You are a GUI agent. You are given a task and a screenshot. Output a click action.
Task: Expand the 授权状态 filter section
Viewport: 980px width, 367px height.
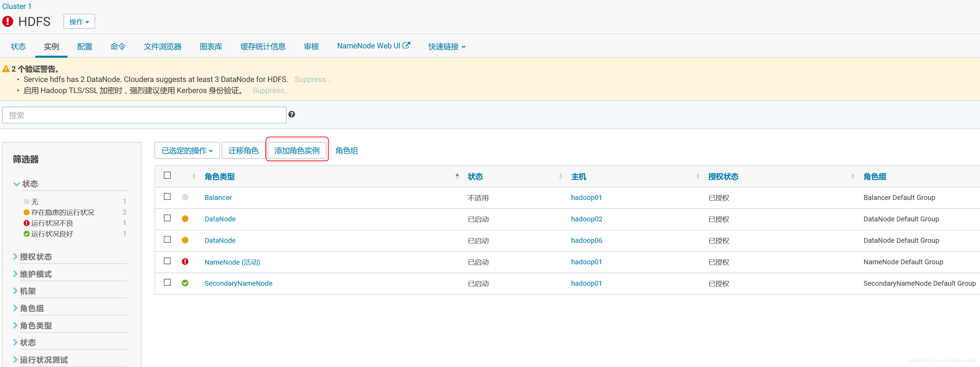tap(33, 257)
